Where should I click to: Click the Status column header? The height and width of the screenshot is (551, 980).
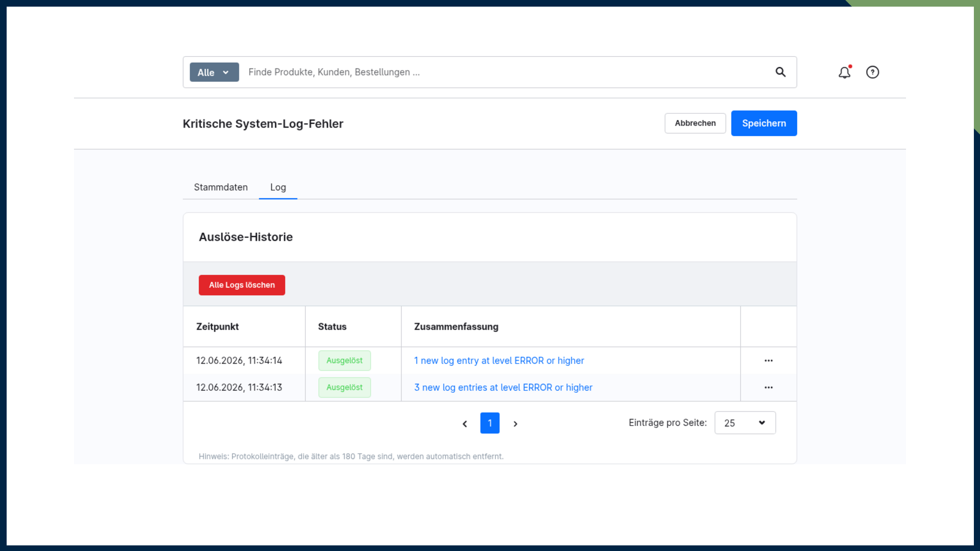332,327
